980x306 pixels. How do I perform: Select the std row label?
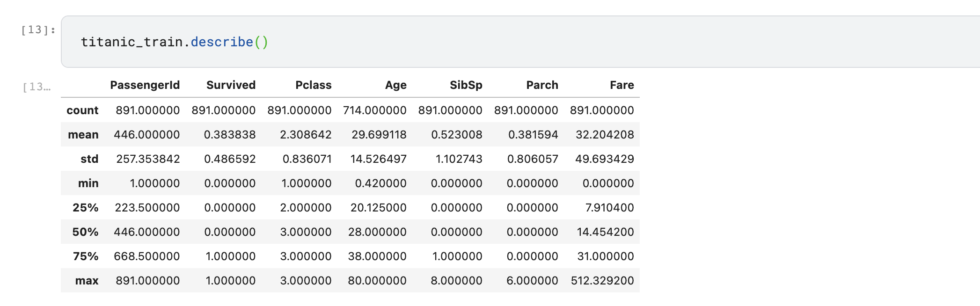tap(89, 159)
